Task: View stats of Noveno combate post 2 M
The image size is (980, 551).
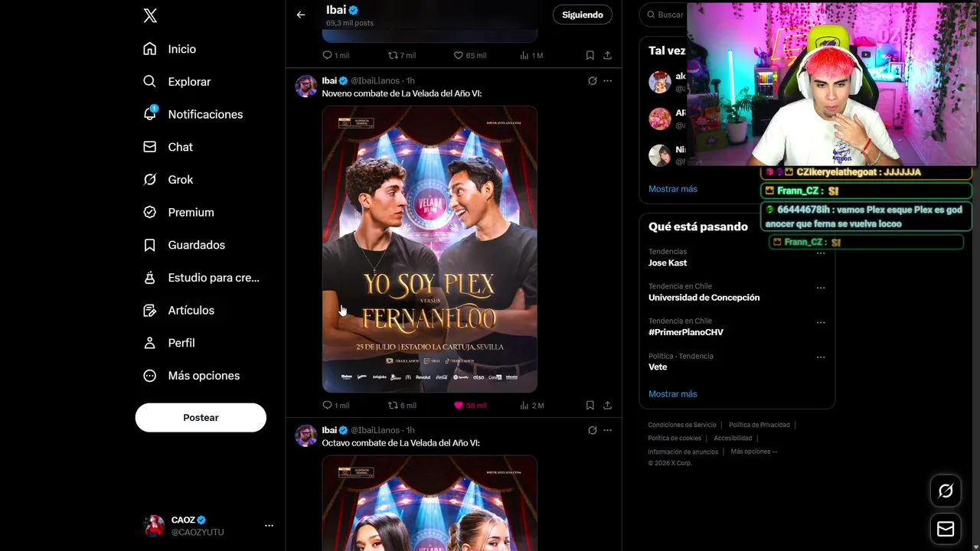Action: pyautogui.click(x=531, y=406)
